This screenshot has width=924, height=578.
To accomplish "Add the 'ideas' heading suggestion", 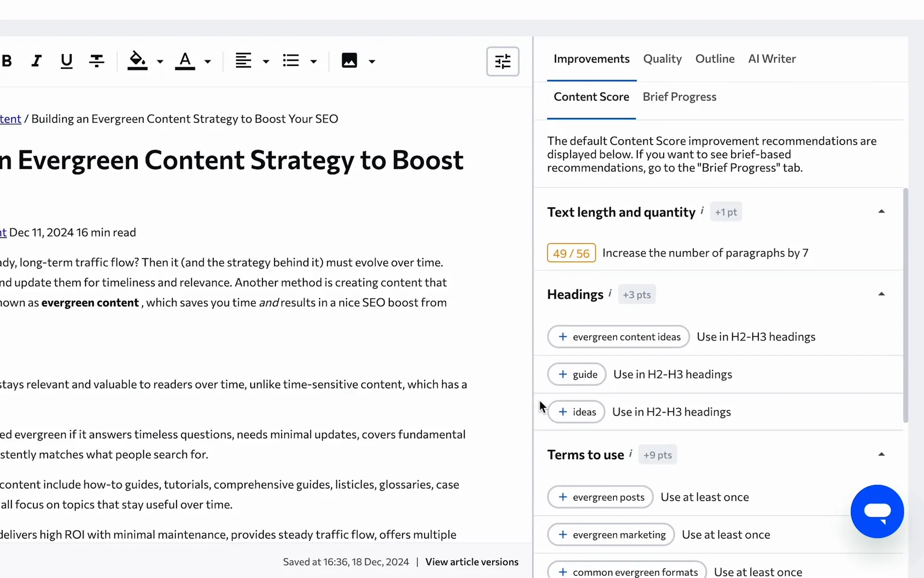I will (x=575, y=412).
